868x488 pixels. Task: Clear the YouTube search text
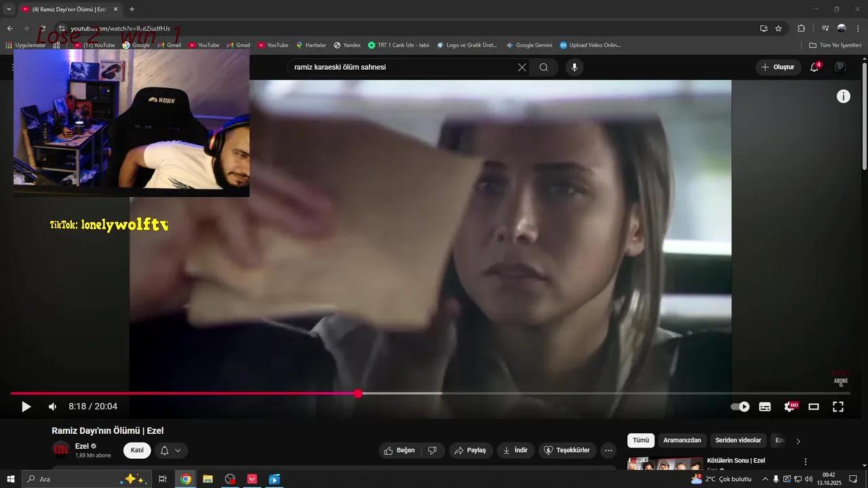(522, 67)
